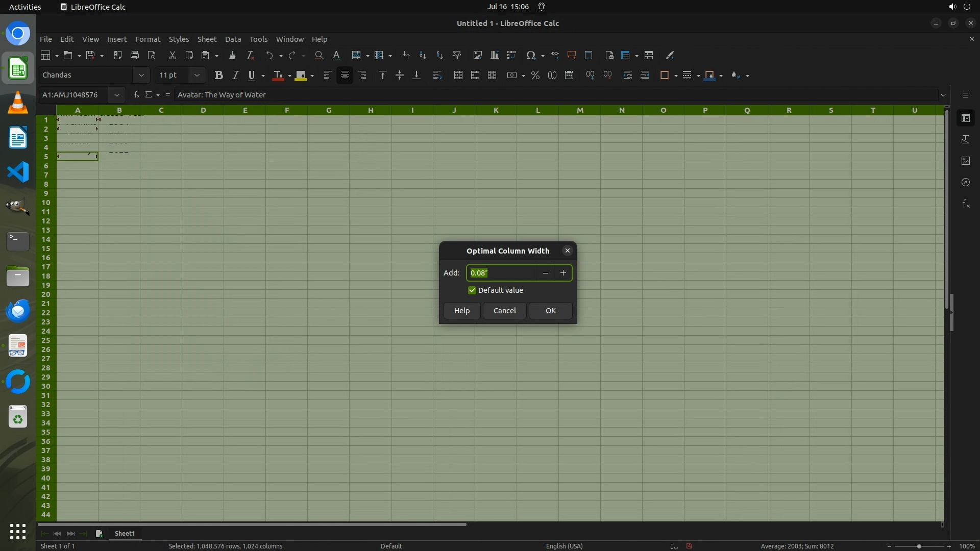Click the Italic formatting icon
The width and height of the screenshot is (980, 551).
click(x=235, y=76)
